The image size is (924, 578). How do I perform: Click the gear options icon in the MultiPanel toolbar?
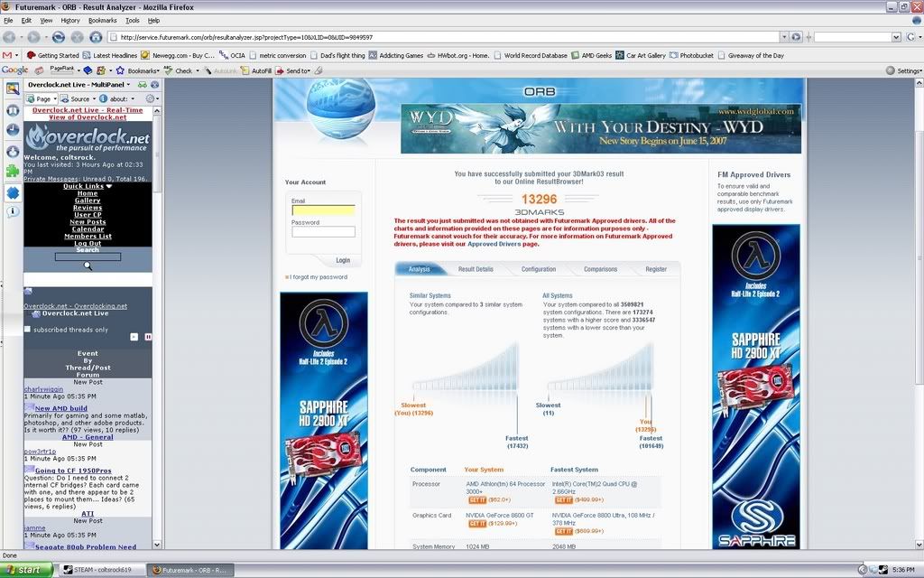[151, 98]
